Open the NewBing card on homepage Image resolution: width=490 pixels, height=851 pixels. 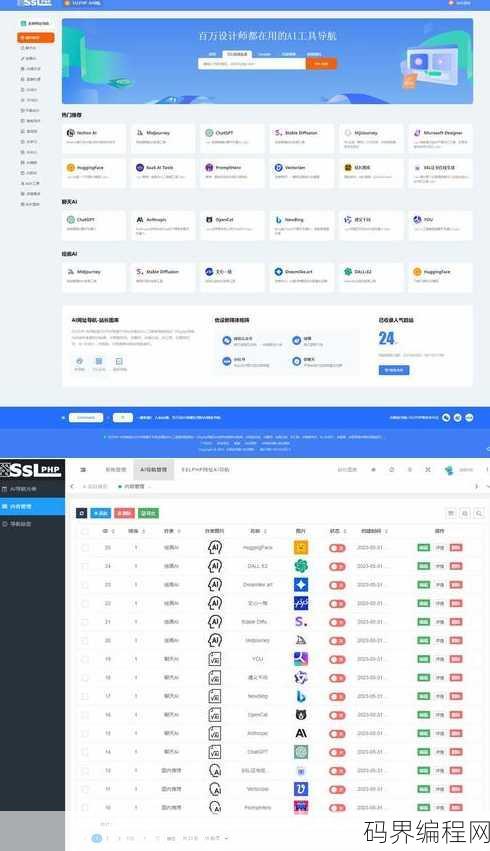click(x=301, y=225)
